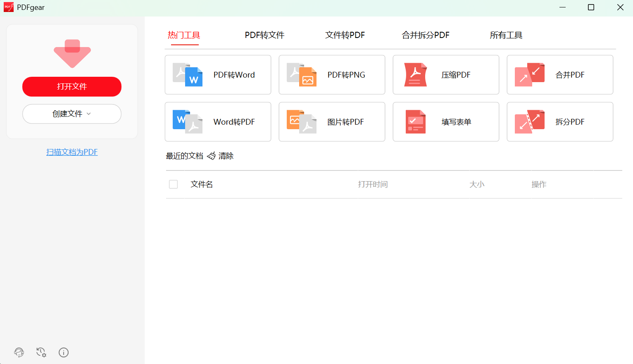Expand the 创建文件 dropdown

click(71, 113)
